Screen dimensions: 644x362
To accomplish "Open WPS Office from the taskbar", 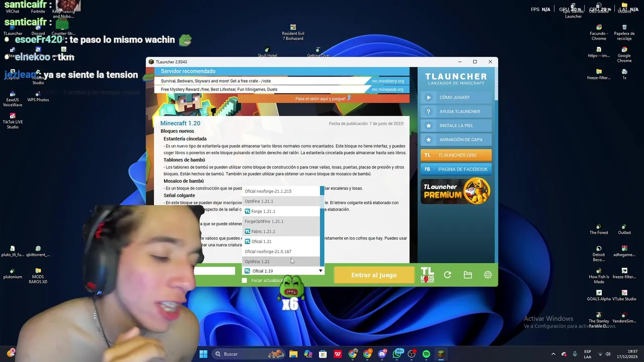I will tap(338, 354).
